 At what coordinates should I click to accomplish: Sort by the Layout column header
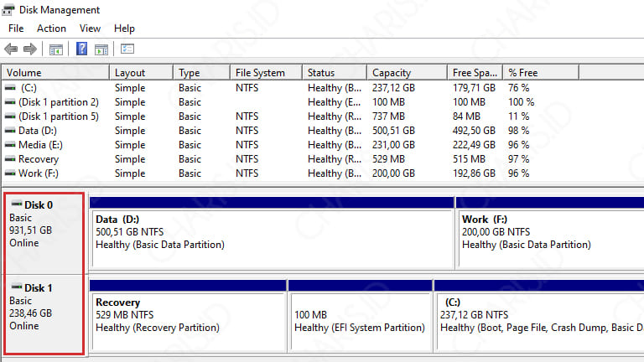pos(141,73)
